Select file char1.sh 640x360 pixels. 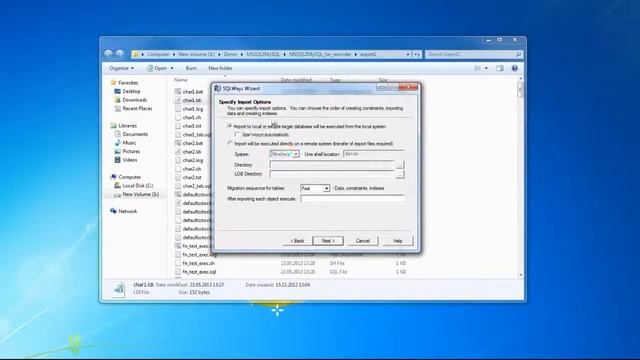(191, 118)
